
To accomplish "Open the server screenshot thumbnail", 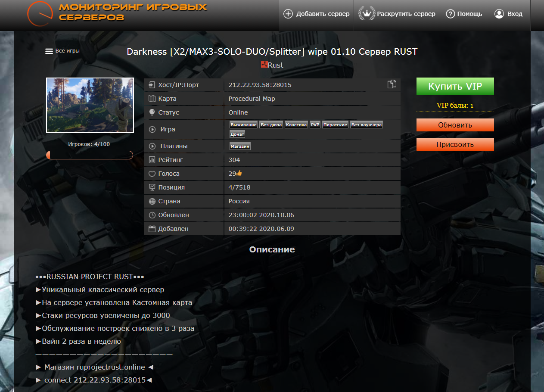I will tap(90, 106).
